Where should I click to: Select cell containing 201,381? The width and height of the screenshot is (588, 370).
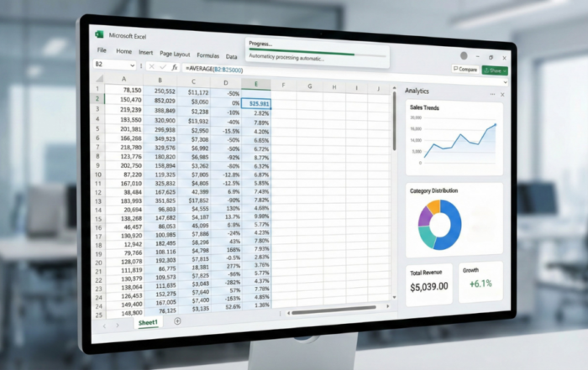point(124,129)
